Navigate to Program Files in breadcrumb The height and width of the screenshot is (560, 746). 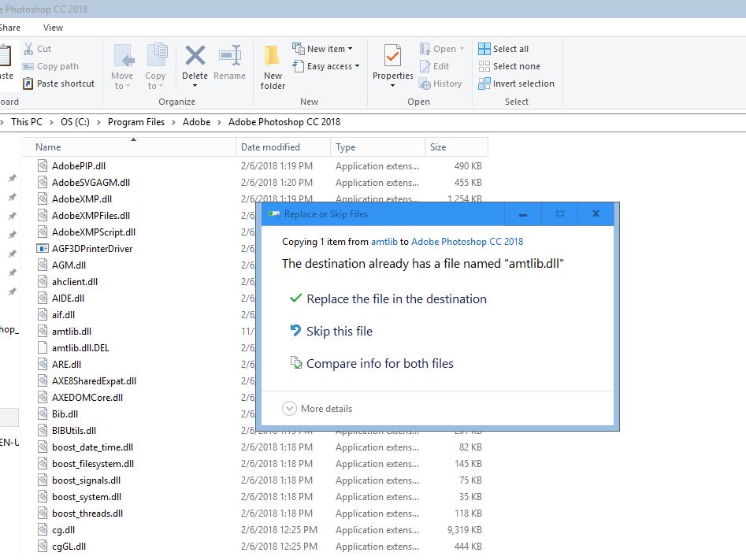[x=136, y=122]
